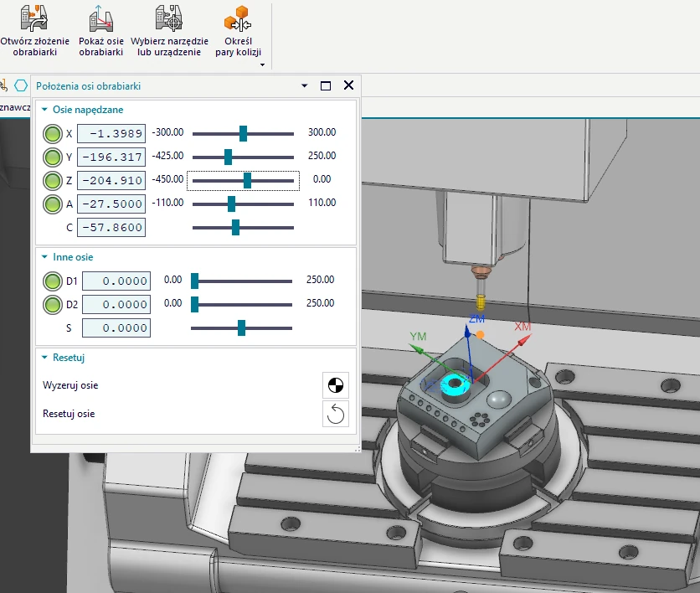Click the Otwórz złożenie obrabiarki icon

tap(33, 18)
